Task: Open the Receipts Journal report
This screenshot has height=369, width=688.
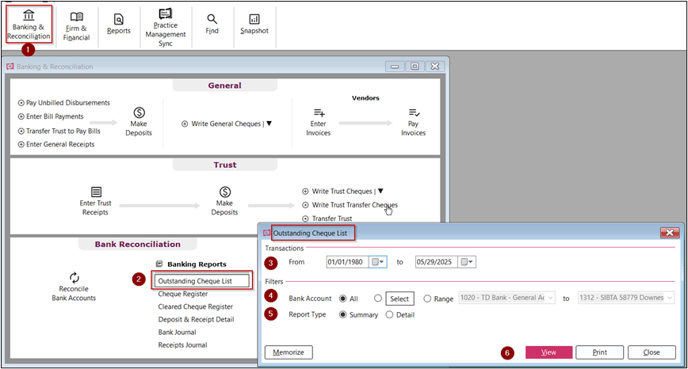Action: pyautogui.click(x=183, y=345)
